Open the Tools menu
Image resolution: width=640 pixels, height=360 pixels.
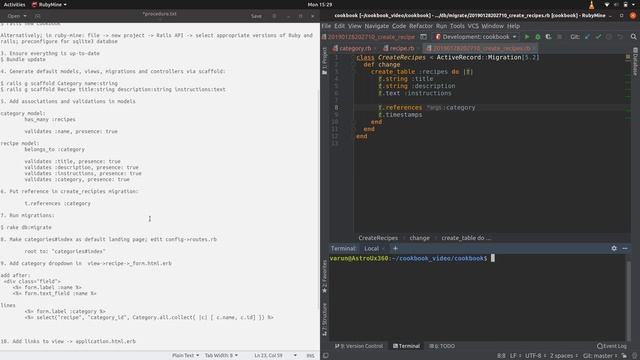coord(457,26)
